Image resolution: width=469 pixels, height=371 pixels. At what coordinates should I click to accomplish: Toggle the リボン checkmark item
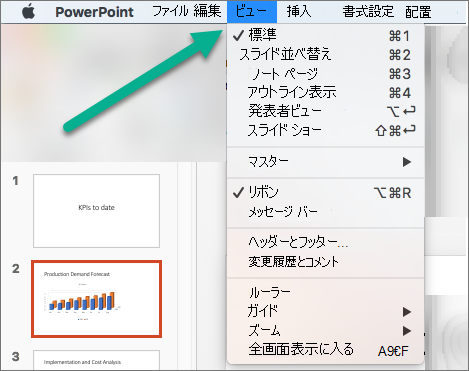tap(325, 192)
